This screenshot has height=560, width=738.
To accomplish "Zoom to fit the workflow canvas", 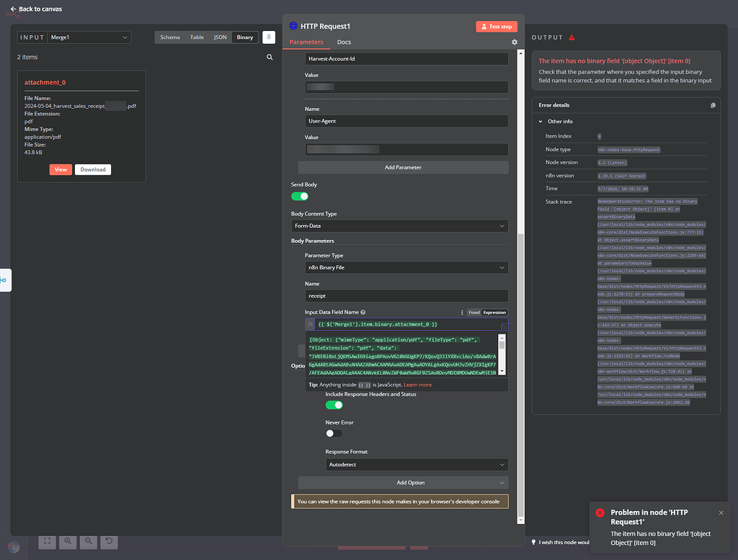I will tap(47, 542).
